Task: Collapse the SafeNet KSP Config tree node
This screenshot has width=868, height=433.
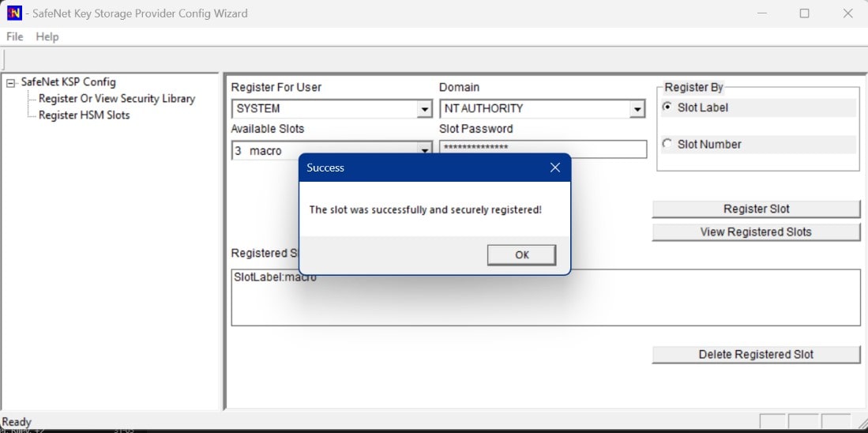Action: click(x=11, y=82)
